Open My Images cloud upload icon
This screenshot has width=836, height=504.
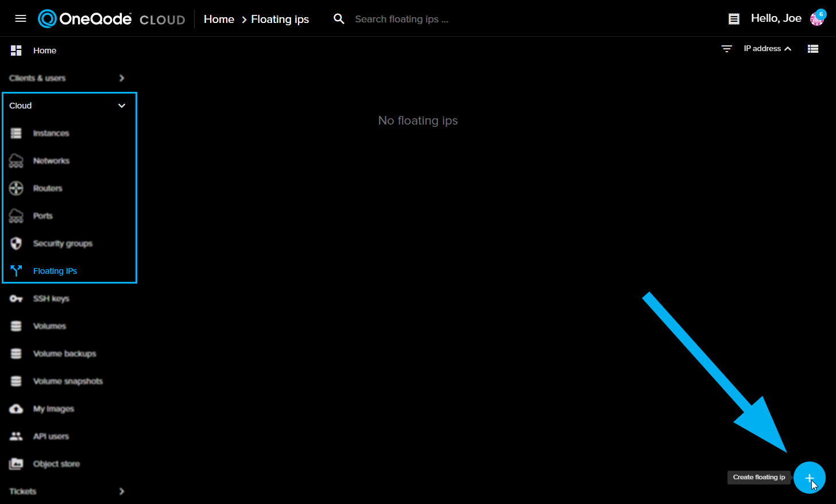pyautogui.click(x=16, y=408)
